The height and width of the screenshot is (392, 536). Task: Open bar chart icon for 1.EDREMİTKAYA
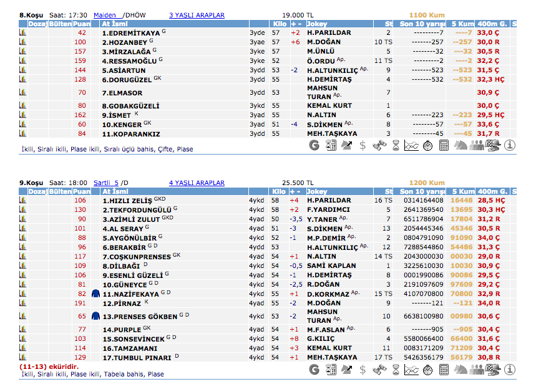point(23,32)
